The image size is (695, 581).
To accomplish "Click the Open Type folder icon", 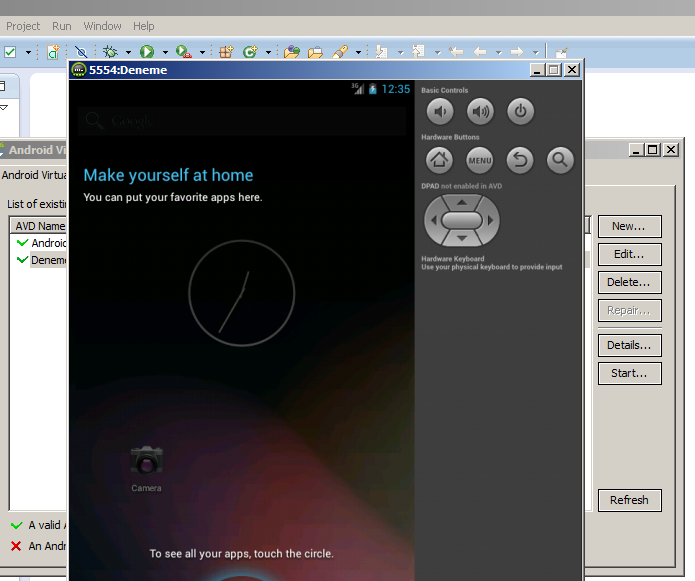I will tap(292, 52).
